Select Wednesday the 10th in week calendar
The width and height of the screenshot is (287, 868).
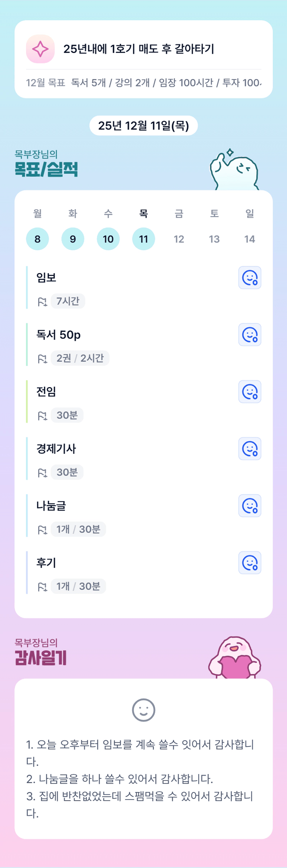click(108, 239)
